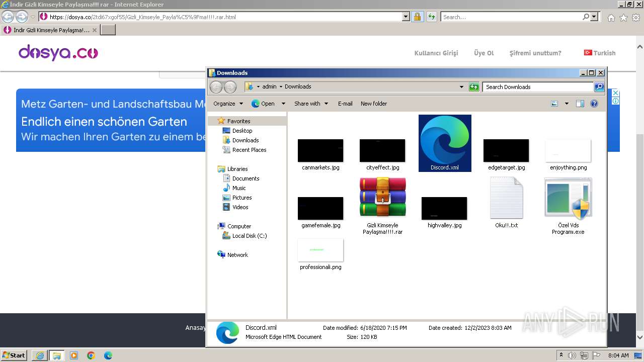The height and width of the screenshot is (362, 644).
Task: Click IE refresh button
Action: coord(431,17)
